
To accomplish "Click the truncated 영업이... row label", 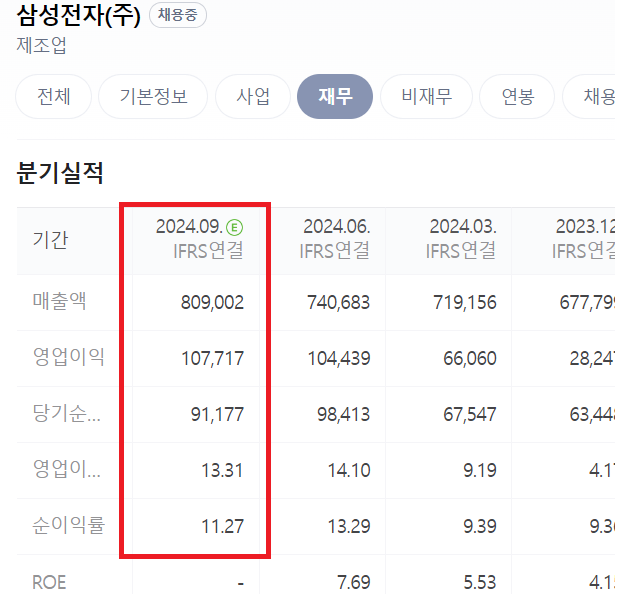I will (66, 469).
